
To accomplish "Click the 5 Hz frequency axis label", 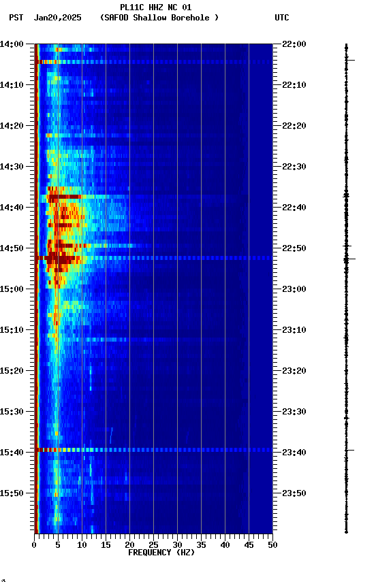I will 58,545.
